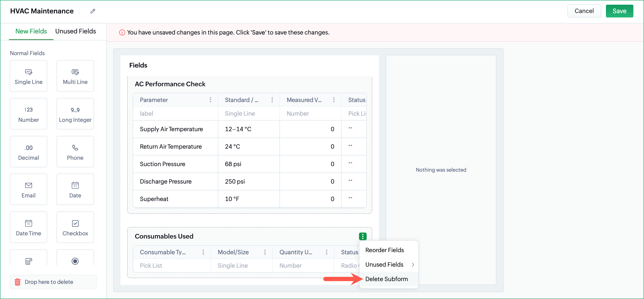Expand the Unused Fields submenu arrow
The width and height of the screenshot is (644, 299).
tap(413, 265)
